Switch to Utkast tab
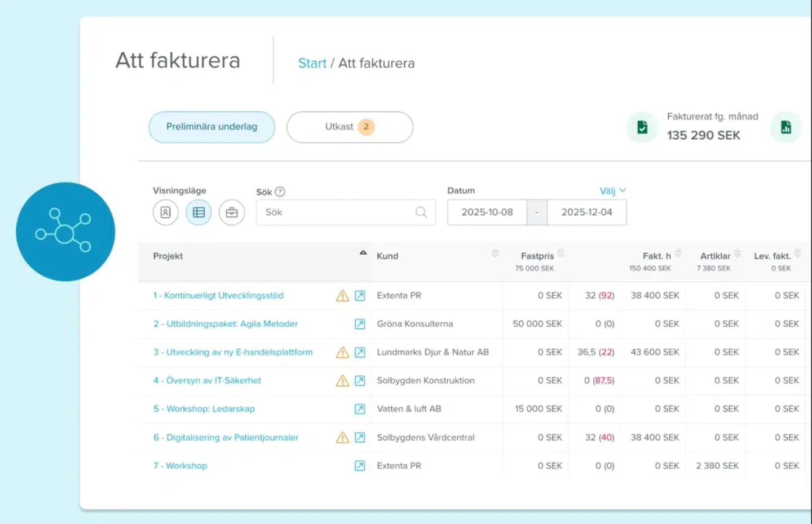The height and width of the screenshot is (524, 812). 350,127
